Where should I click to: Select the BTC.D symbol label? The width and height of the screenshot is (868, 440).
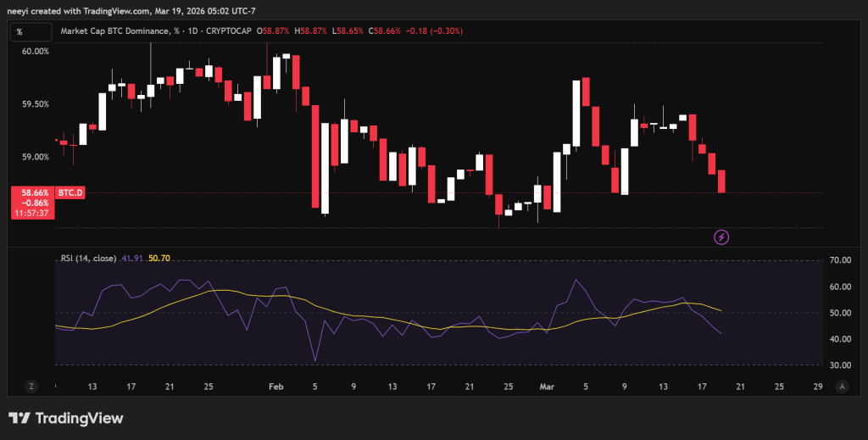coord(70,193)
